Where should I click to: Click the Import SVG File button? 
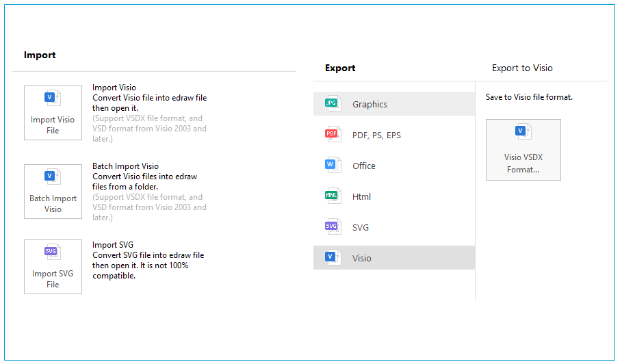(53, 266)
